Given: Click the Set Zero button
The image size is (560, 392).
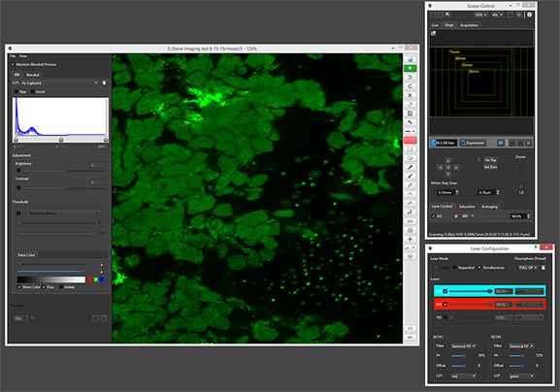Looking at the screenshot, I should tap(490, 167).
